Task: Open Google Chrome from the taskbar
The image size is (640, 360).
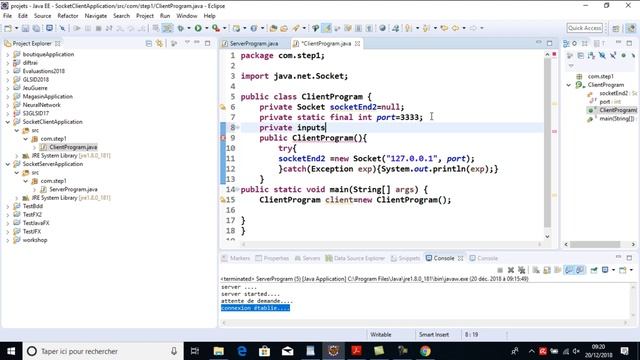Action: coord(425,351)
